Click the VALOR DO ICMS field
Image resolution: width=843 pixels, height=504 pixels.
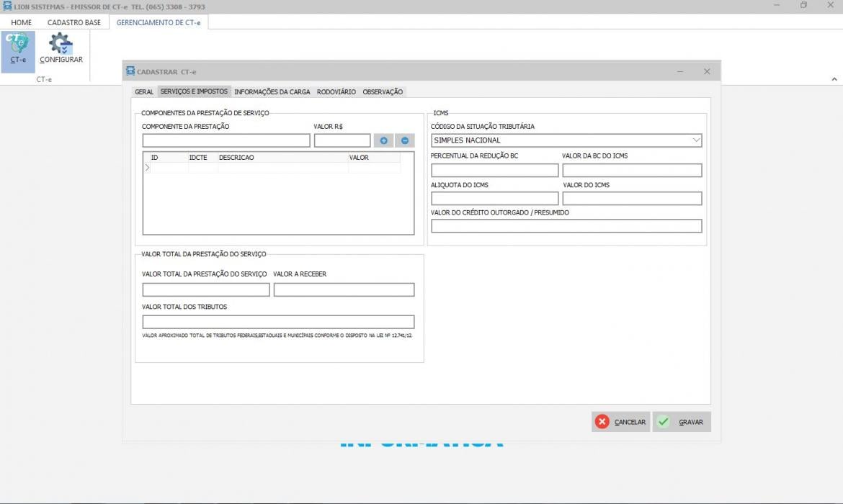(633, 198)
